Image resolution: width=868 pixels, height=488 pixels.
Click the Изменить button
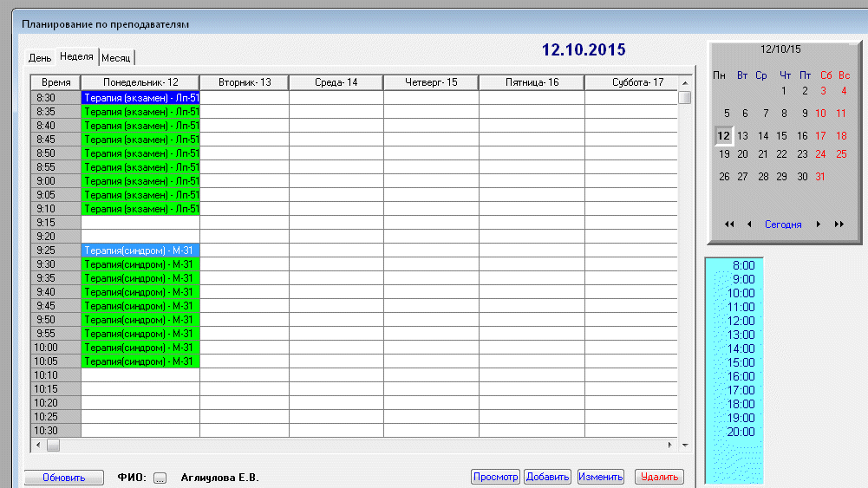[x=601, y=477]
